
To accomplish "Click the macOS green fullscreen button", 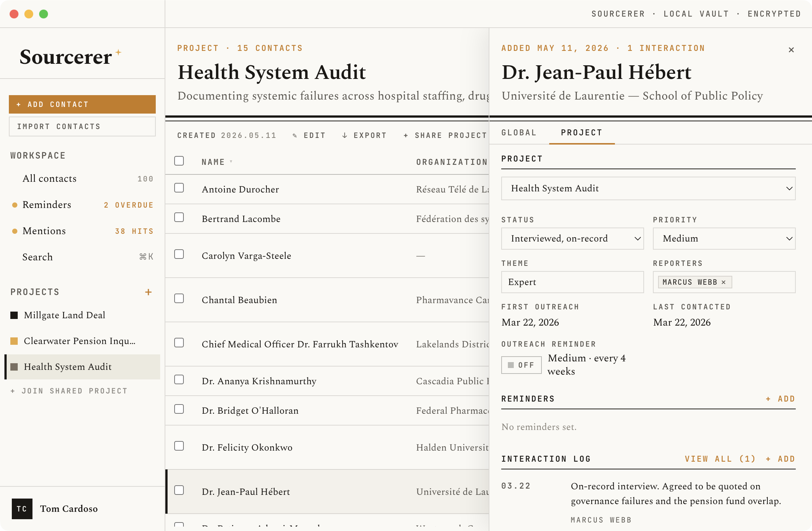I will coord(44,14).
